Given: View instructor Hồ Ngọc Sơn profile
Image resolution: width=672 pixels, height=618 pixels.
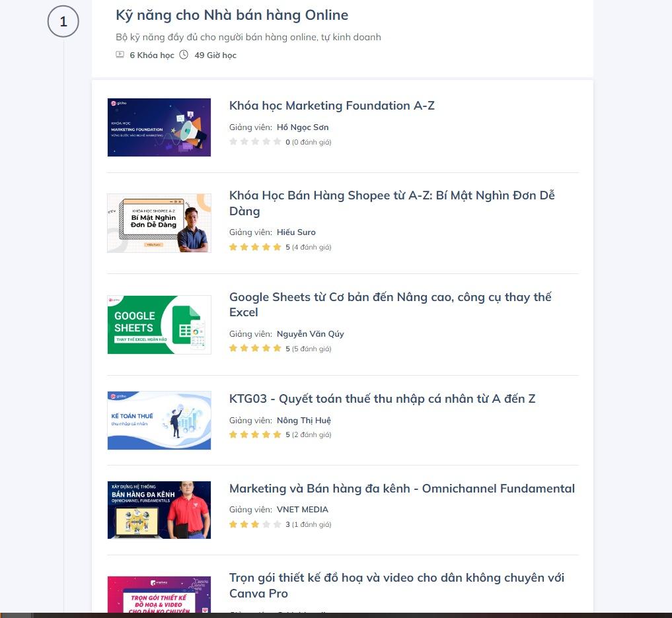Looking at the screenshot, I should (x=303, y=127).
